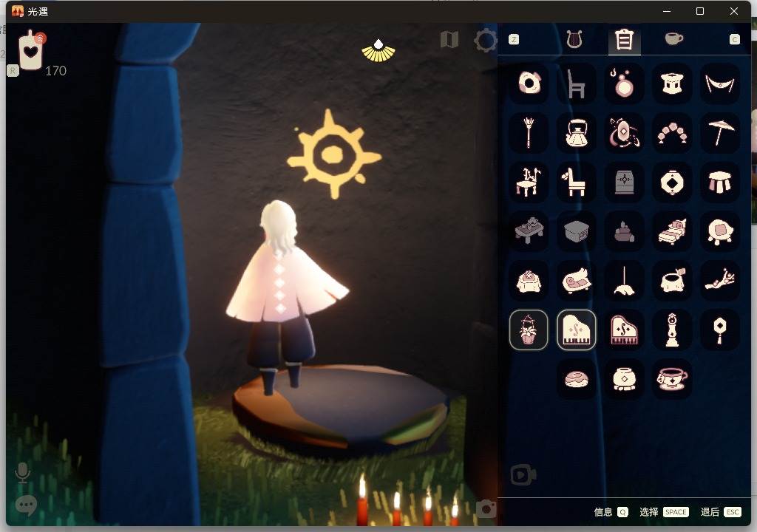Start video recording with camcorder icon
757x532 pixels.
pyautogui.click(x=523, y=475)
